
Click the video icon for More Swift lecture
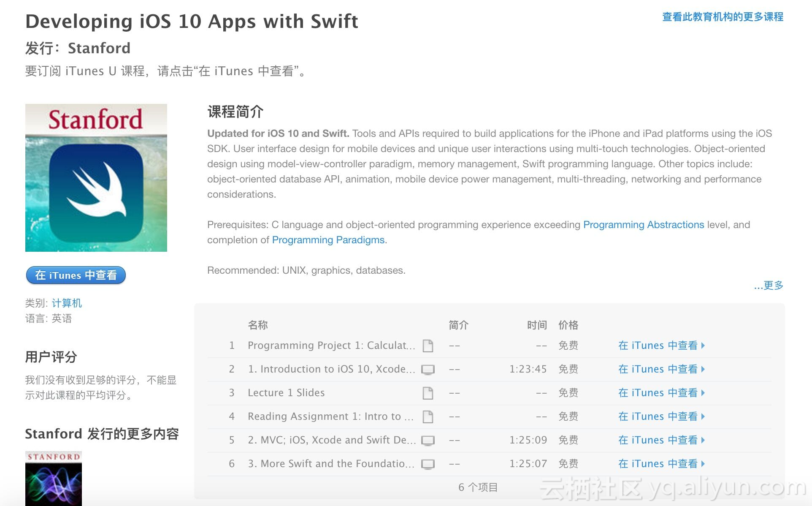click(x=428, y=464)
